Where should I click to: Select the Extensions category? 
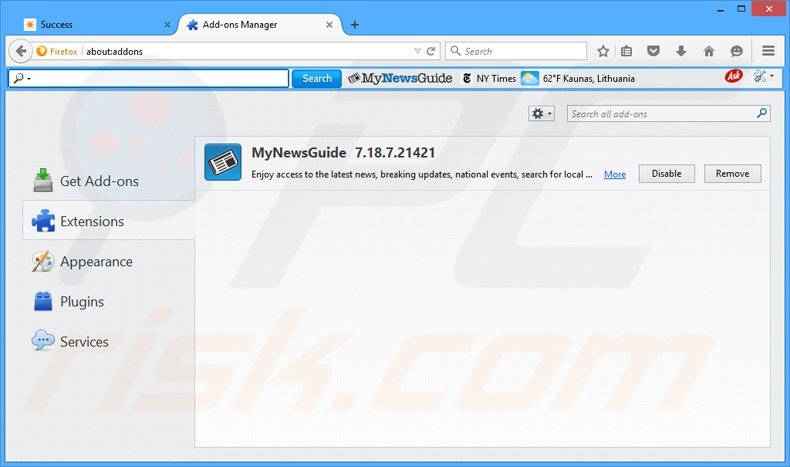[x=108, y=221]
